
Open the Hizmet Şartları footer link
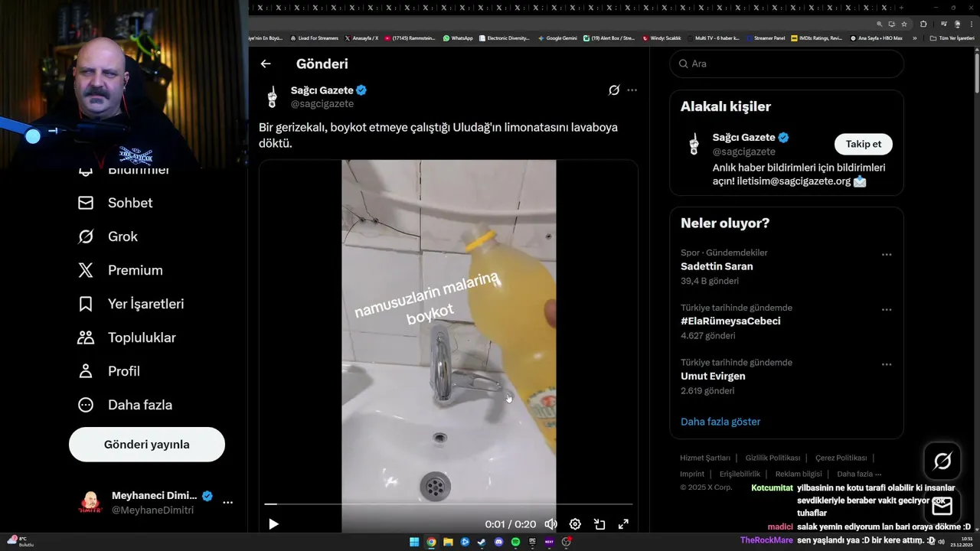[705, 458]
